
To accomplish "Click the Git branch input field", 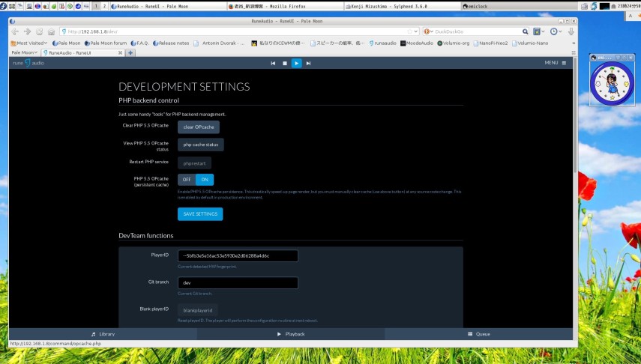I will (238, 283).
